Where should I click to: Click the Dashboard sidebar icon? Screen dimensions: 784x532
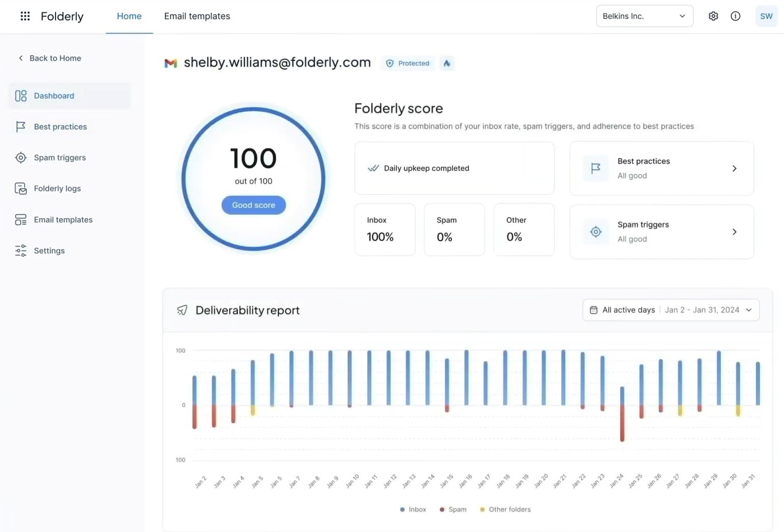pos(21,96)
